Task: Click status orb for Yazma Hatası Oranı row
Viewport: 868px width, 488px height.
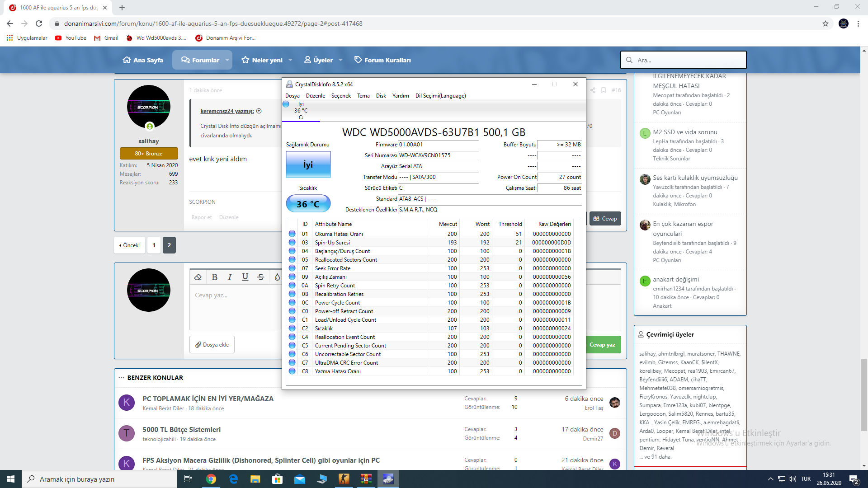Action: click(292, 371)
